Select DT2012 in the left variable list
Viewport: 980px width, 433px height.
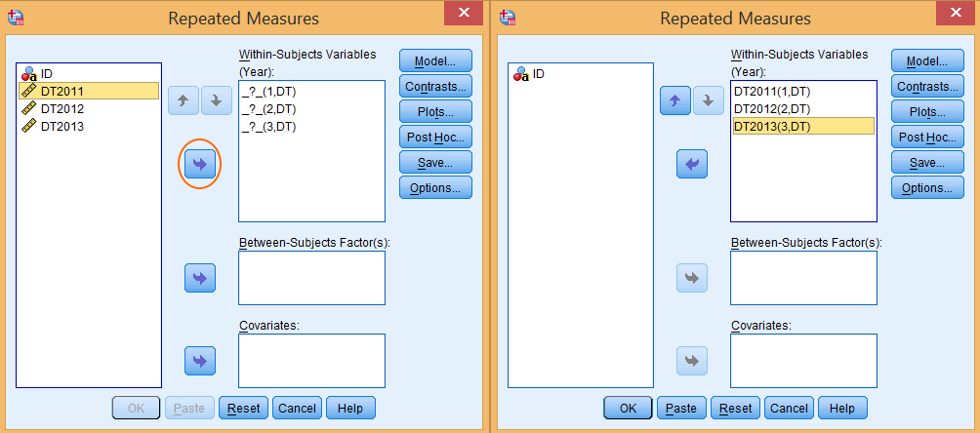[61, 108]
